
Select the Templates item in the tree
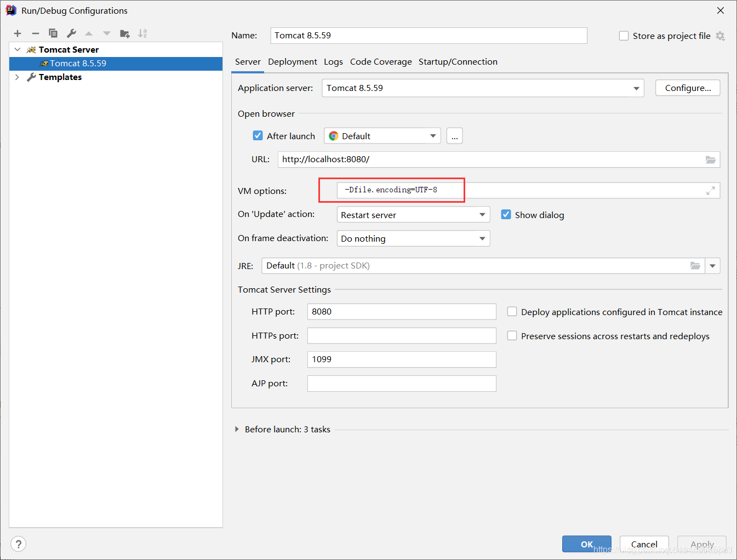60,77
